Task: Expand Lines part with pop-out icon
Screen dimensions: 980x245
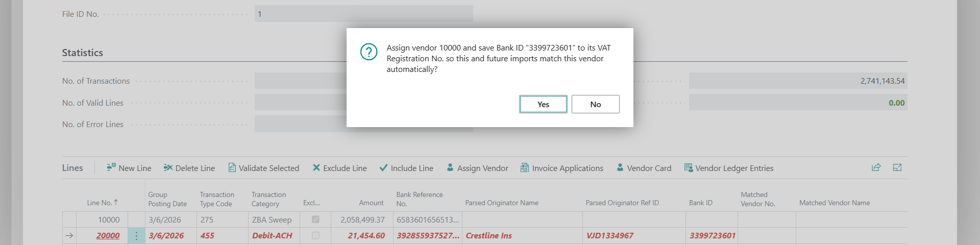Action: 897,167
